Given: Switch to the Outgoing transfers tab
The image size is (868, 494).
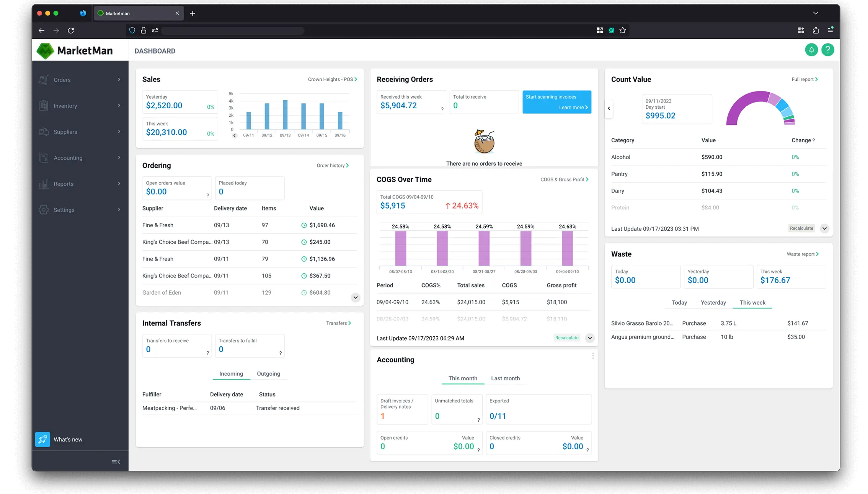Looking at the screenshot, I should tap(268, 374).
